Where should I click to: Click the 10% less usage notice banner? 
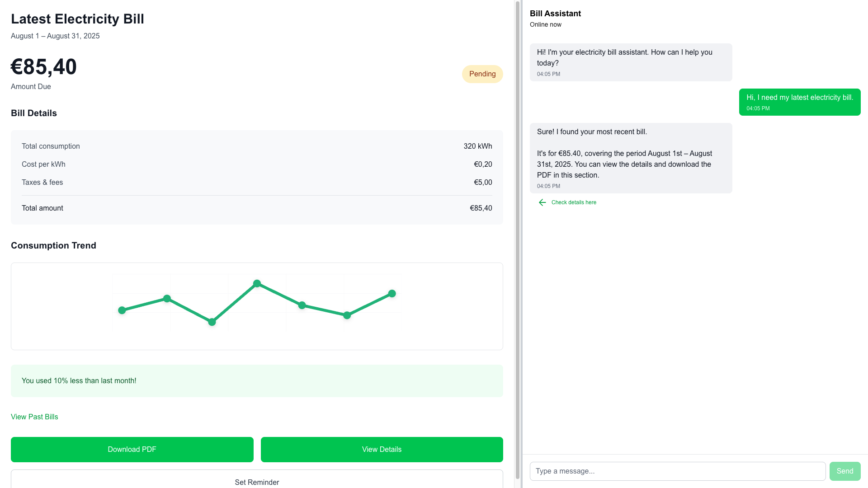[257, 381]
